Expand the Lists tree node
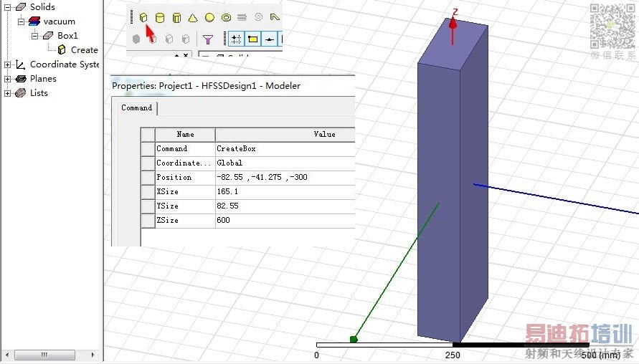 click(7, 93)
